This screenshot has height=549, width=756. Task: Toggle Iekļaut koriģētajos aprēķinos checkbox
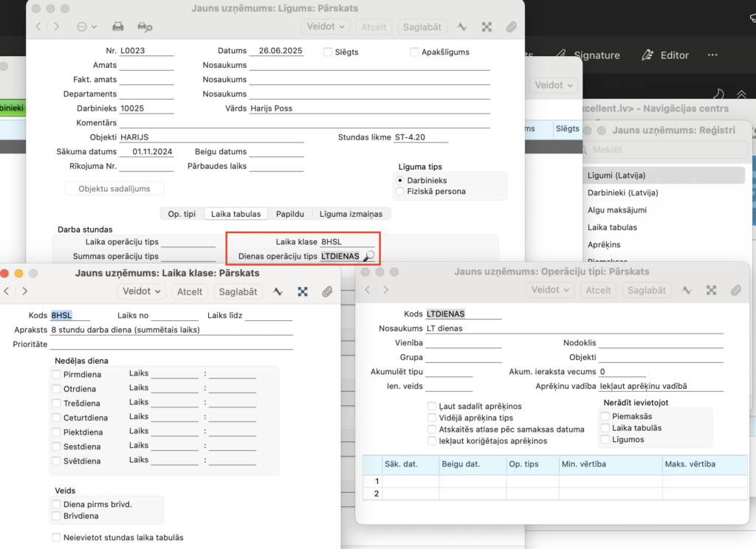(432, 441)
